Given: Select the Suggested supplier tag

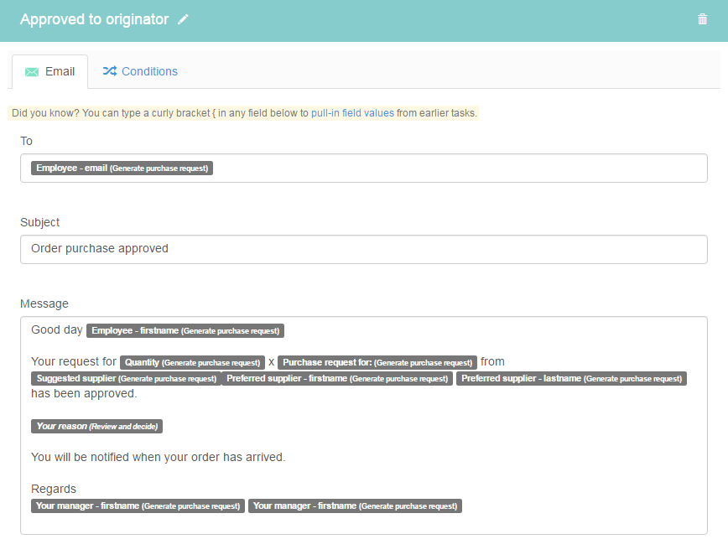Looking at the screenshot, I should (127, 379).
